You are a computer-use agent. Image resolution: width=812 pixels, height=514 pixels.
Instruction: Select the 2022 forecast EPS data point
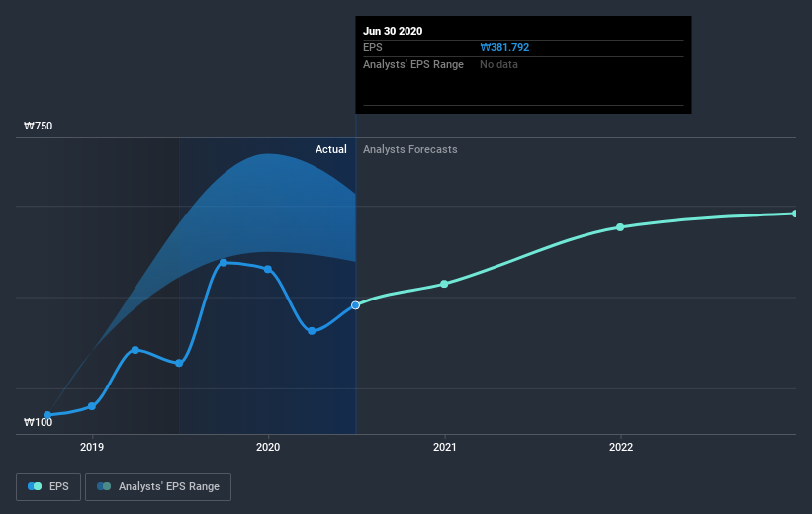pos(620,227)
